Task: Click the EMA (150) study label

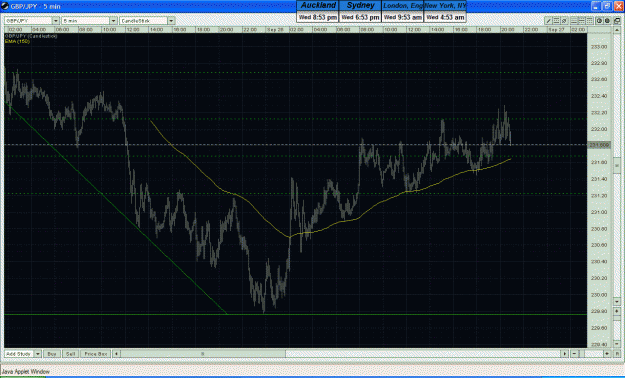Action: coord(17,41)
